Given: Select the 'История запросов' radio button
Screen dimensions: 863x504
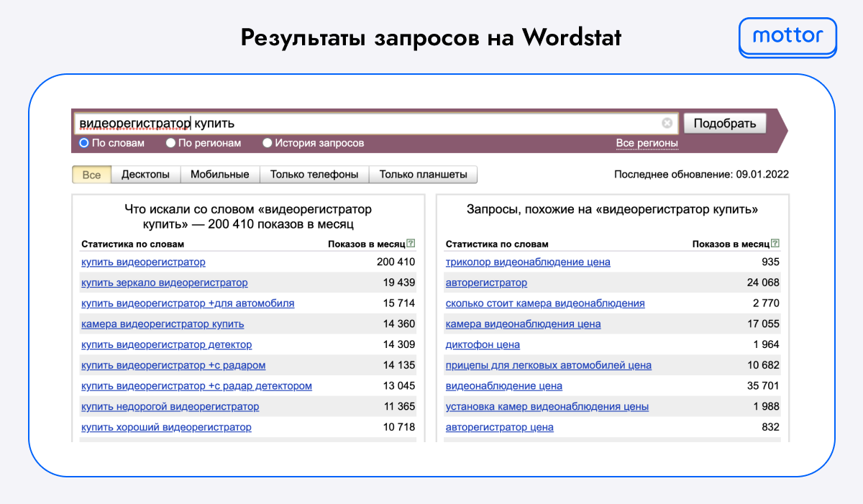Looking at the screenshot, I should tap(267, 143).
